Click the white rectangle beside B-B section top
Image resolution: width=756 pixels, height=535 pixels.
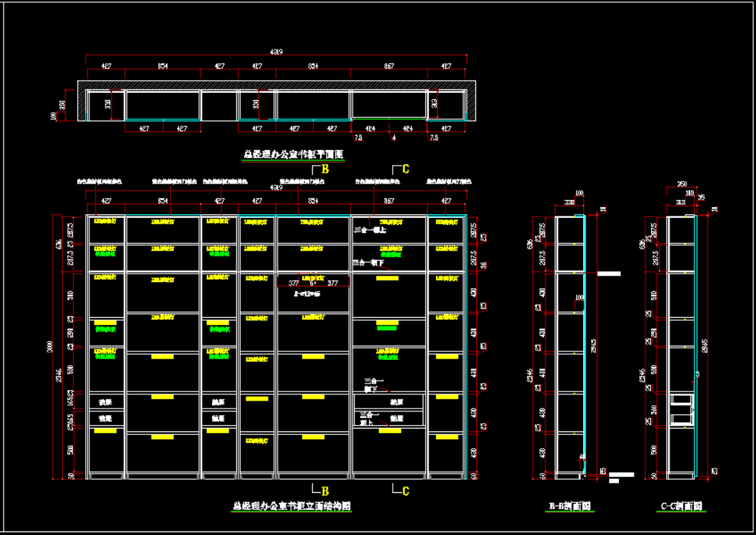pos(608,274)
